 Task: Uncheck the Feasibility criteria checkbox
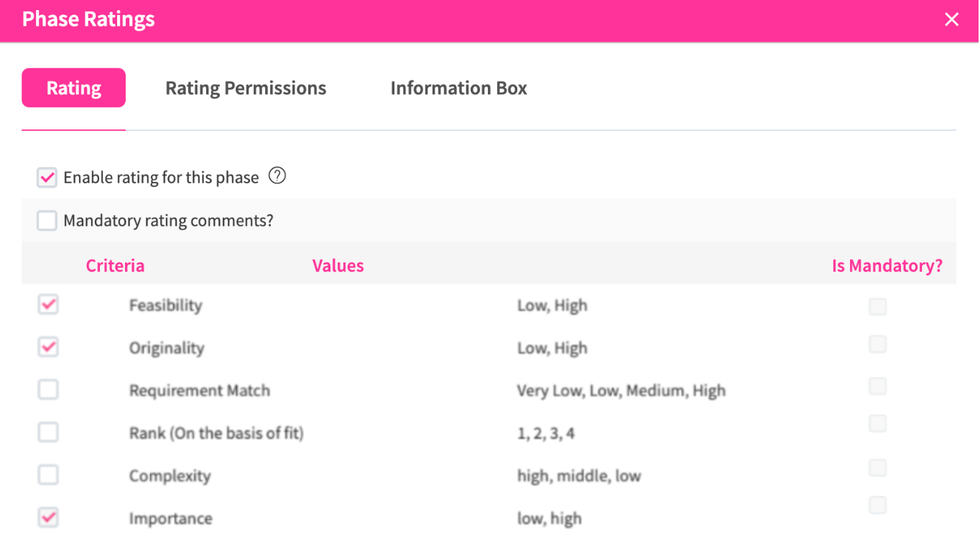[x=48, y=305]
